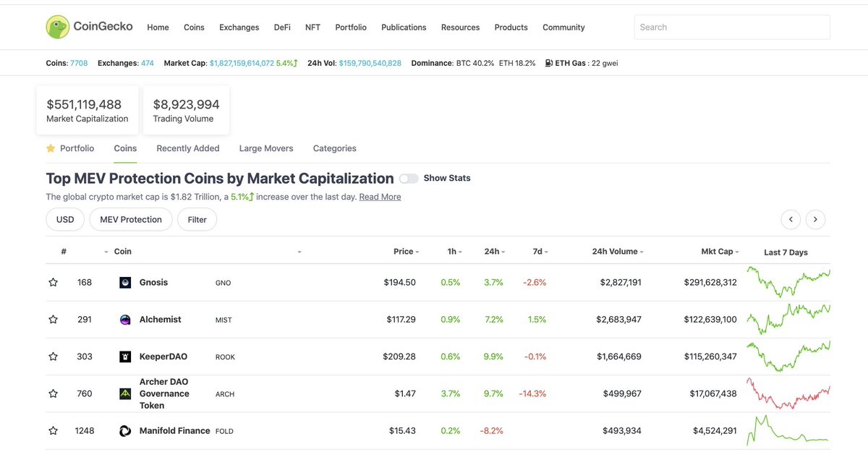
Task: Click the Gnosis price $194.50
Action: click(400, 283)
